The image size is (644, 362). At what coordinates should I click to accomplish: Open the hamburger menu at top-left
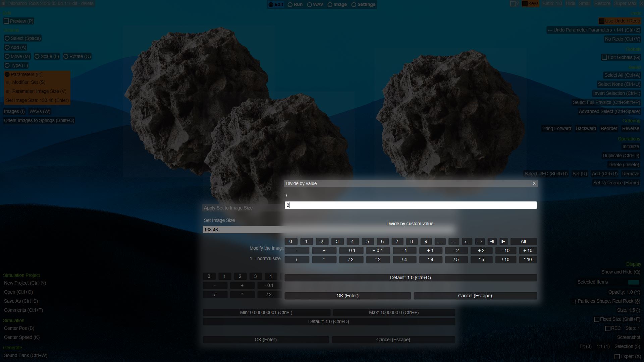point(3,4)
